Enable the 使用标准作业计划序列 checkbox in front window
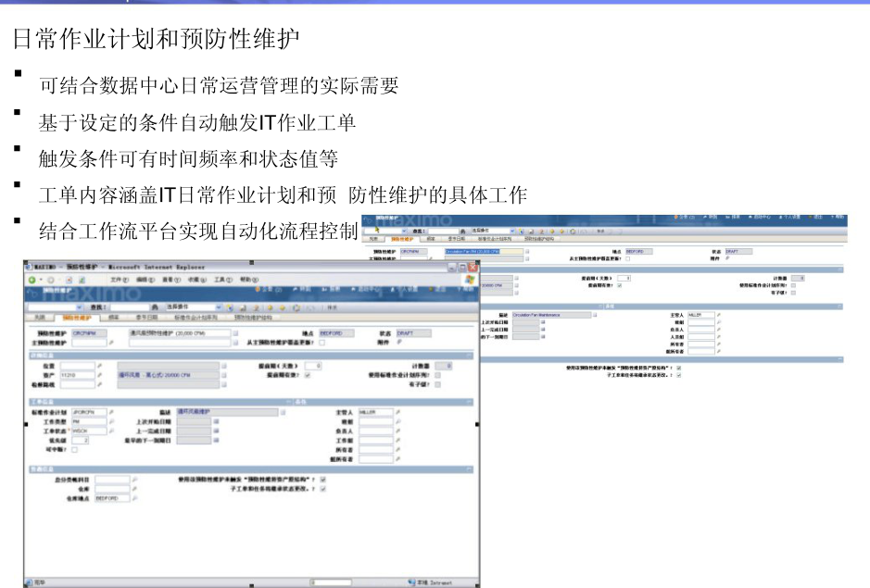 pyautogui.click(x=438, y=375)
